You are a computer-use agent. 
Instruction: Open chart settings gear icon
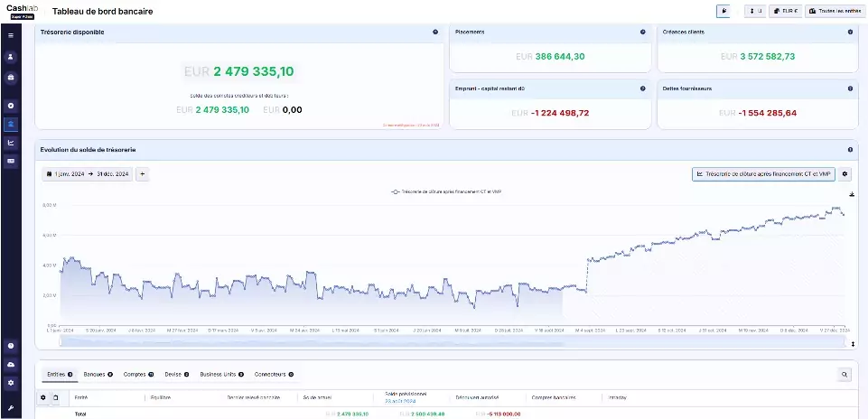tap(845, 174)
